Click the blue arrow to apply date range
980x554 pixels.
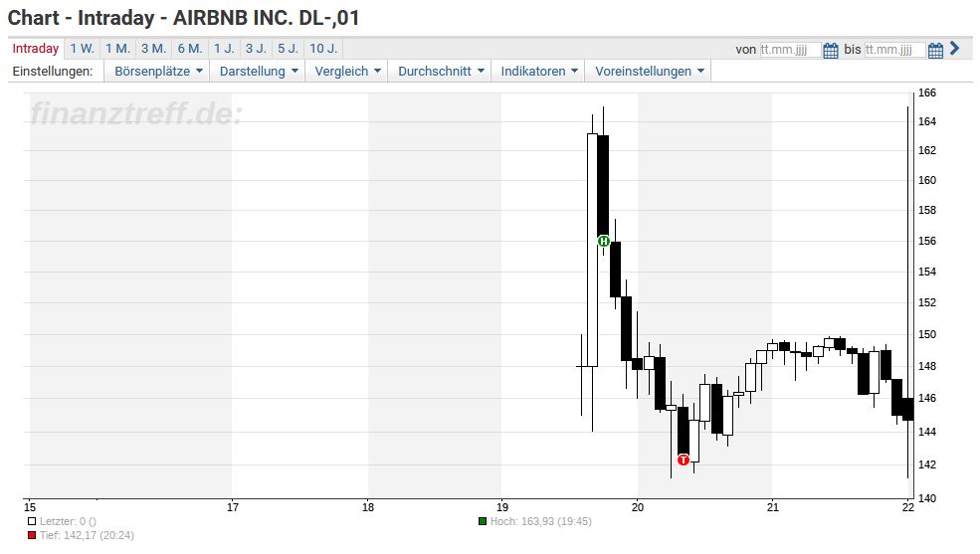(x=954, y=48)
